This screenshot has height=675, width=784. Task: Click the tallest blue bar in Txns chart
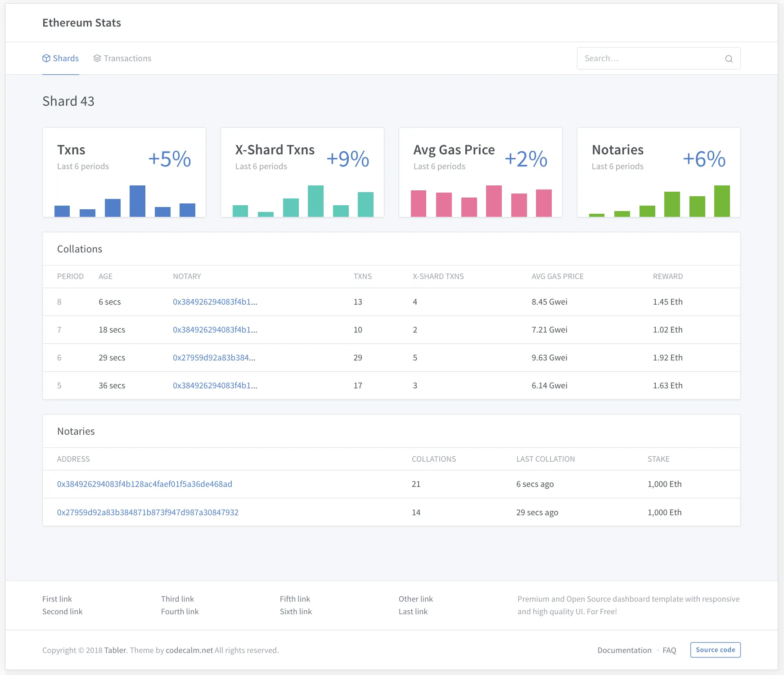(137, 201)
